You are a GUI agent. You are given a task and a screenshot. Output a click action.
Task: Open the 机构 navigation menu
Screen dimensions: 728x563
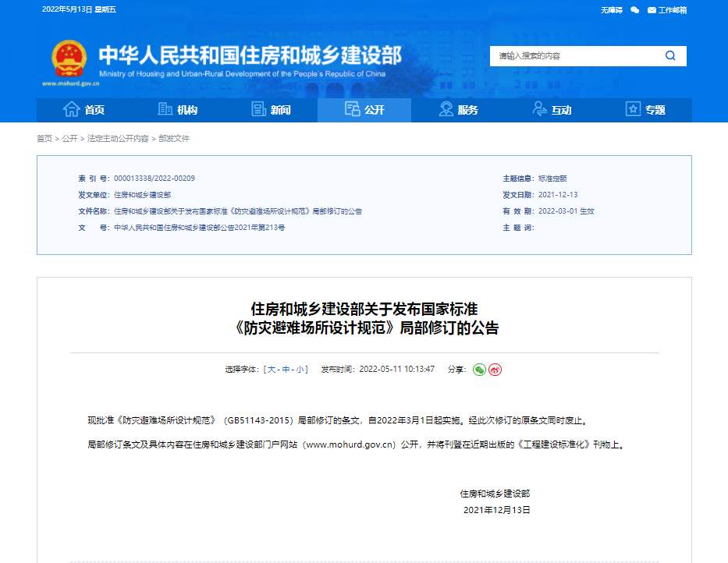click(177, 110)
